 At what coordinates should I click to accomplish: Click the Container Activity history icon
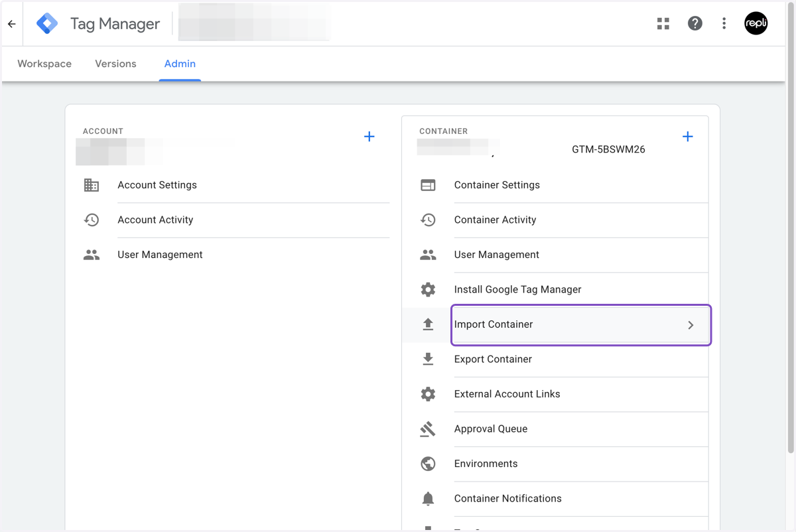[428, 220]
